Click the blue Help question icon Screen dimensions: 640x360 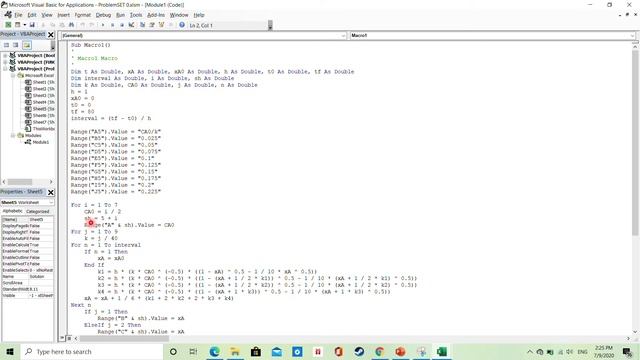coord(182,25)
